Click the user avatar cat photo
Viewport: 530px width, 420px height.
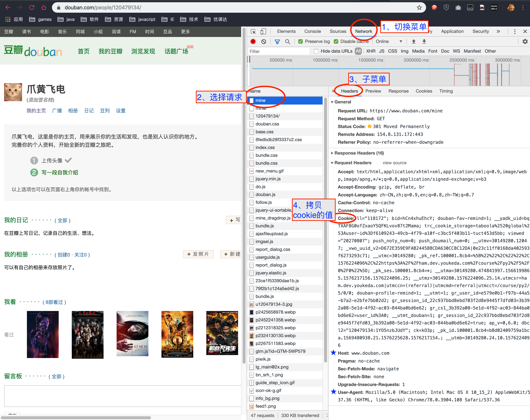coord(13,92)
